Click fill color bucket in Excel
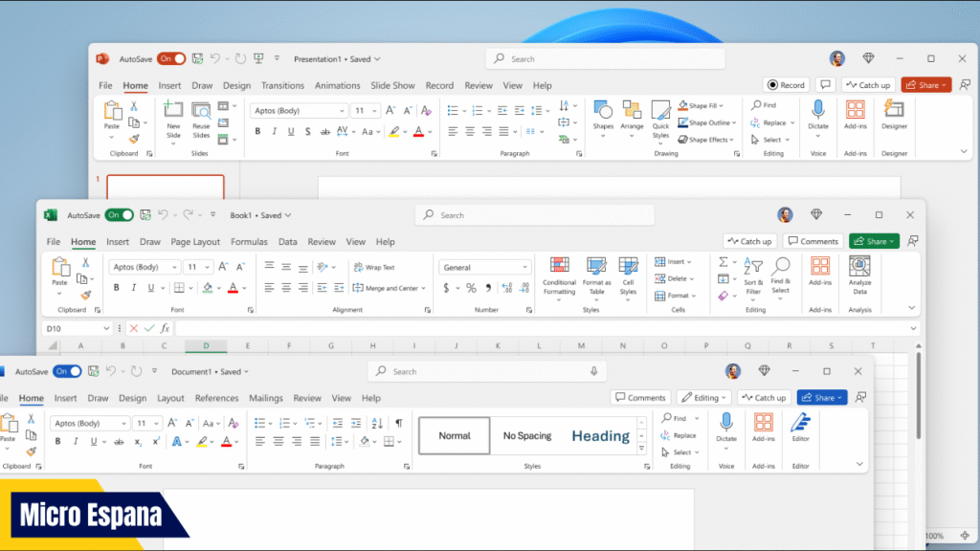This screenshot has height=551, width=980. coord(208,288)
